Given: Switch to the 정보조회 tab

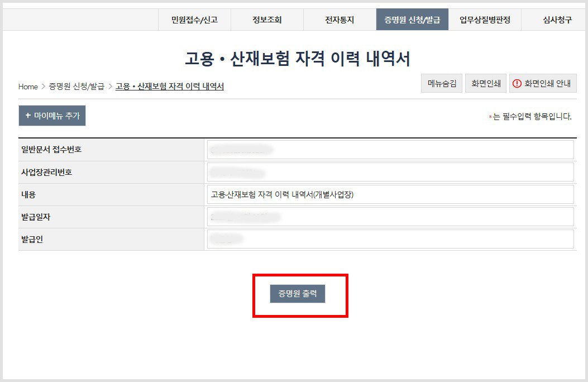Looking at the screenshot, I should 266,19.
